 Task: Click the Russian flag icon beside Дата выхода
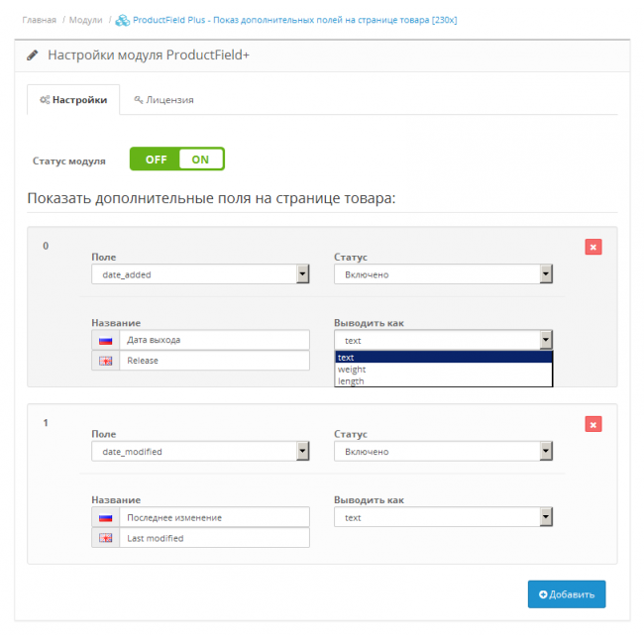pos(105,340)
